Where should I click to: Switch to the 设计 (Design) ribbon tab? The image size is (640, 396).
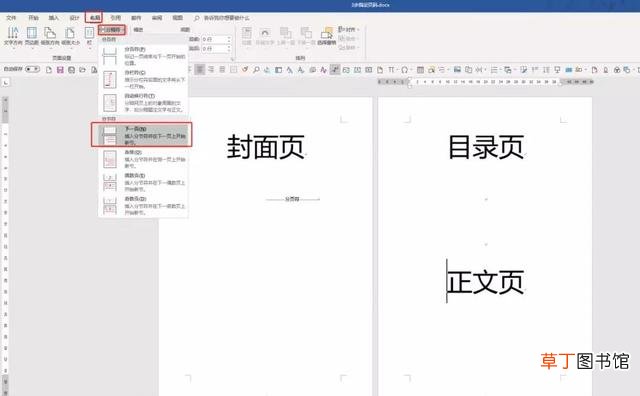[74, 18]
